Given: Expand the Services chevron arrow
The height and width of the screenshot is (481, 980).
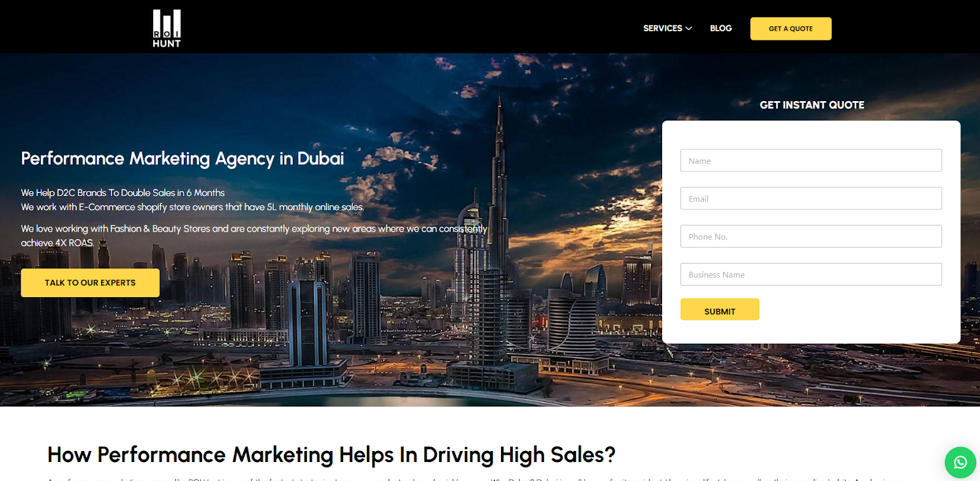Looking at the screenshot, I should pyautogui.click(x=689, y=28).
